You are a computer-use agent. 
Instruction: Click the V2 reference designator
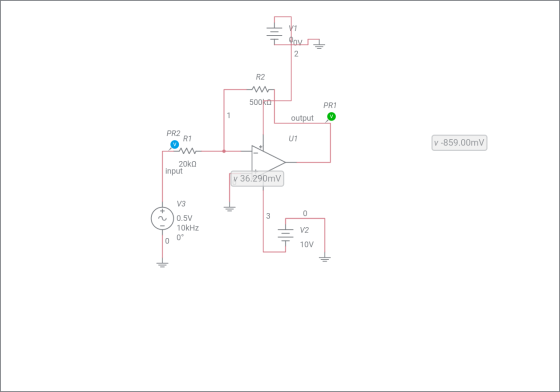(x=304, y=230)
